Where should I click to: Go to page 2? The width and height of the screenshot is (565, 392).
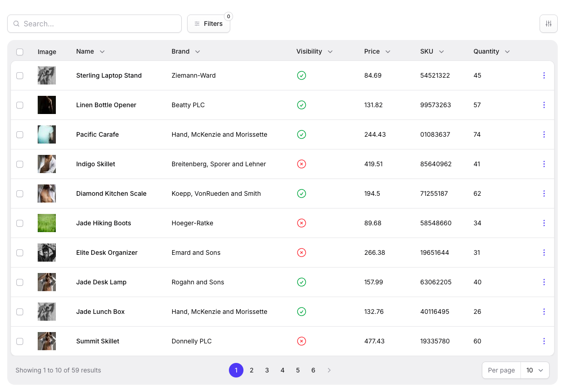tap(252, 370)
